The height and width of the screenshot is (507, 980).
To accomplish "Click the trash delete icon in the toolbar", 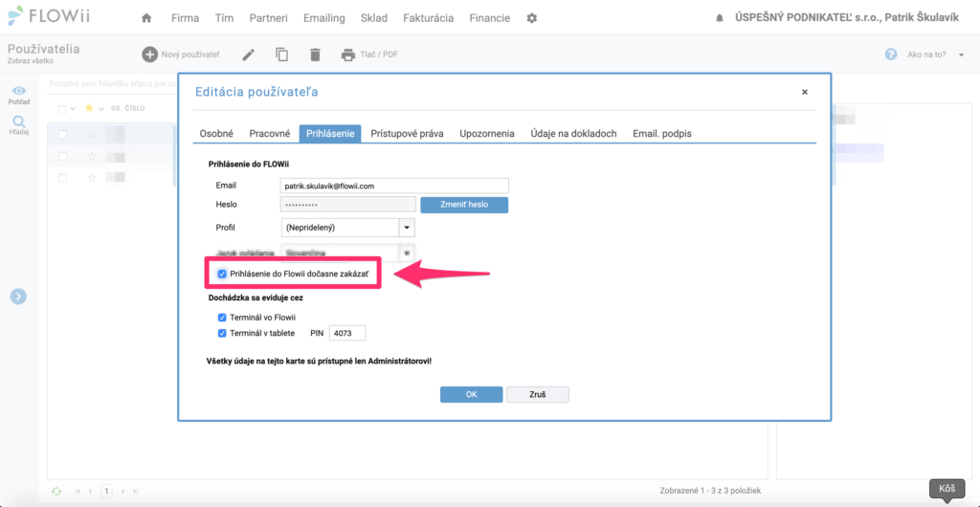I will [315, 55].
